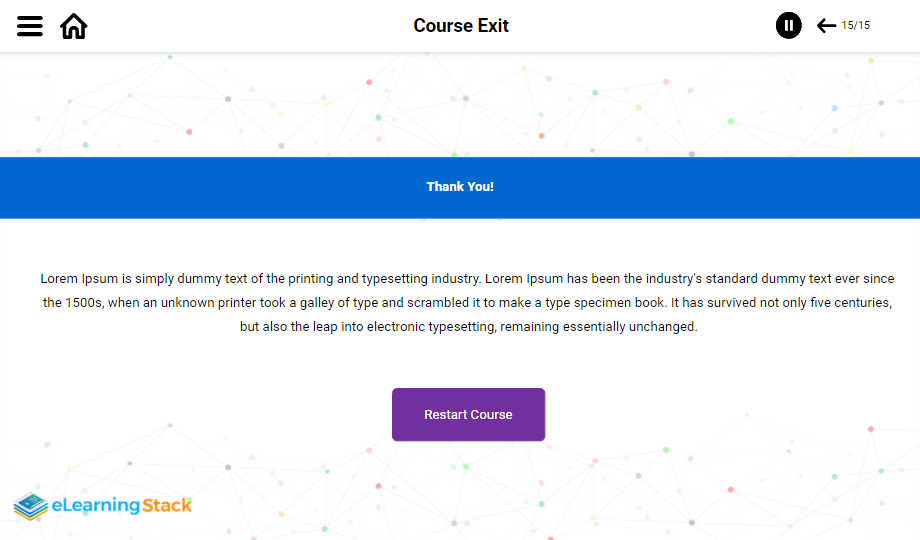Go to the home screen via house icon

click(x=74, y=26)
